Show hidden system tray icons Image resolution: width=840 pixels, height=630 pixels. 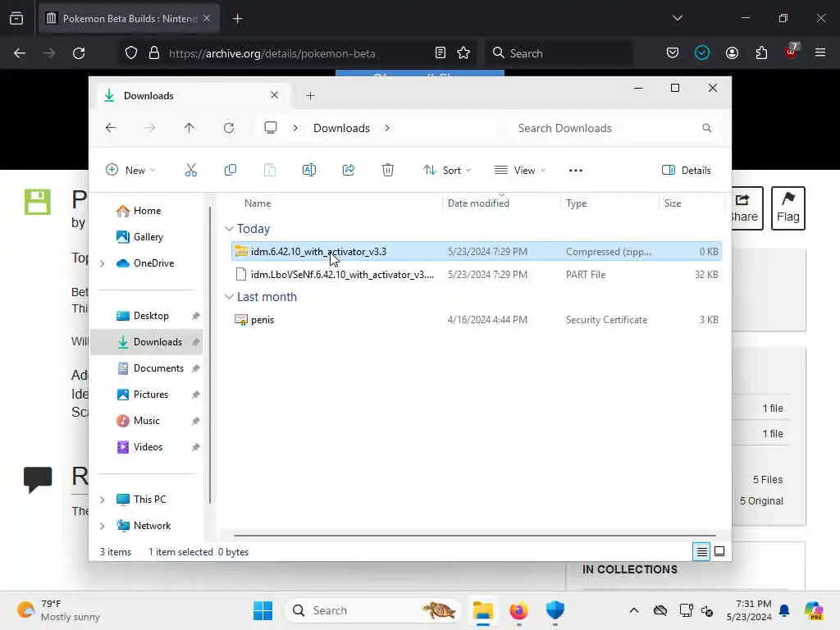(634, 610)
